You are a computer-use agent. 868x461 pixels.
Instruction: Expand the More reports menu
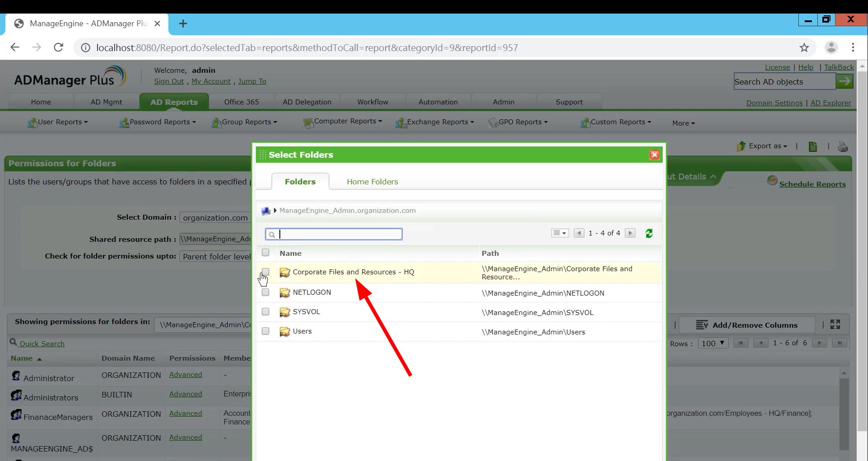(683, 123)
